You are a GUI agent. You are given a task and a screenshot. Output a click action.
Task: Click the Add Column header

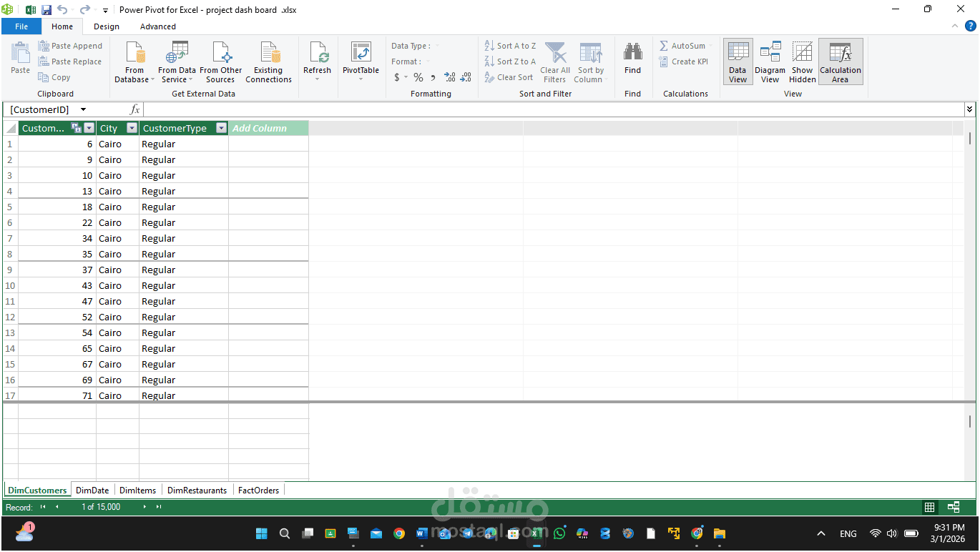268,128
